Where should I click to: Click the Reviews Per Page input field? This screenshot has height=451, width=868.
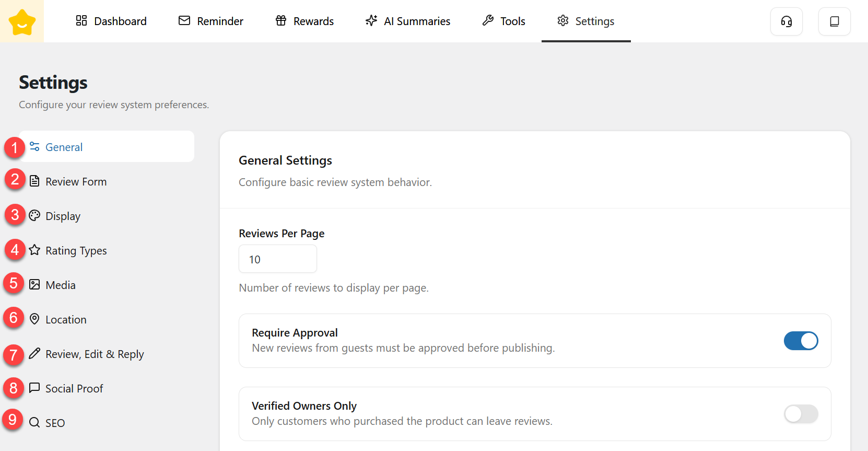click(x=277, y=259)
